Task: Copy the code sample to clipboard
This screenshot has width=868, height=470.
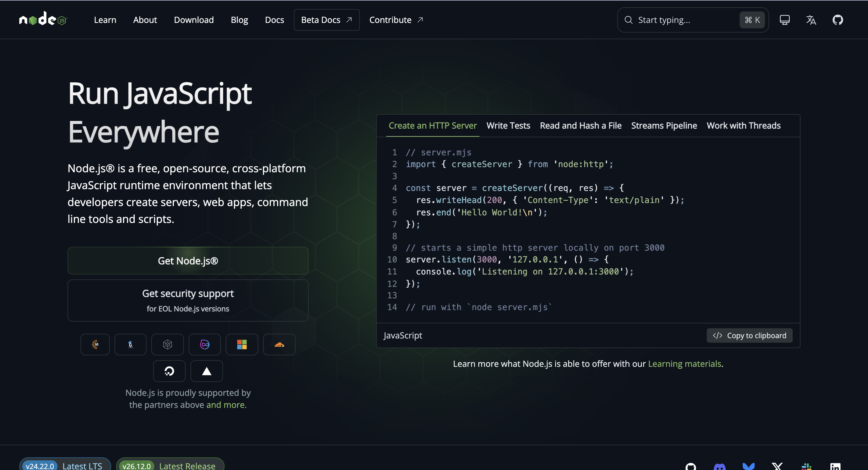Action: pyautogui.click(x=749, y=335)
